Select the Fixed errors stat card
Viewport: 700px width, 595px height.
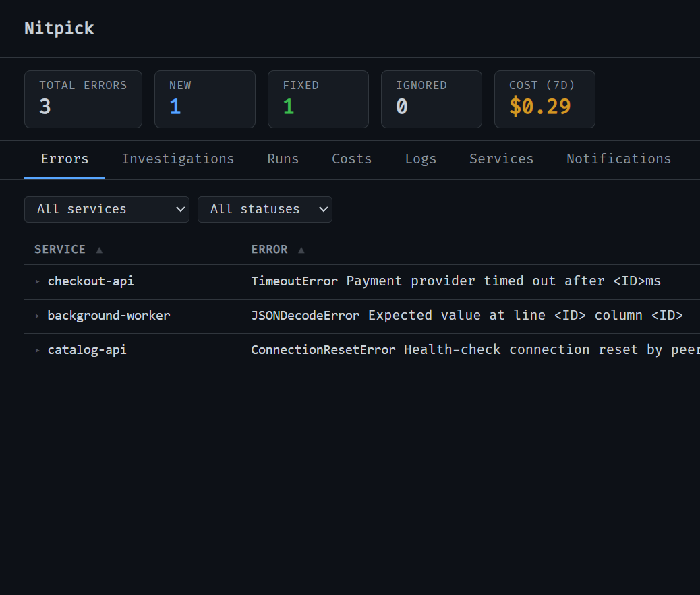pos(318,99)
